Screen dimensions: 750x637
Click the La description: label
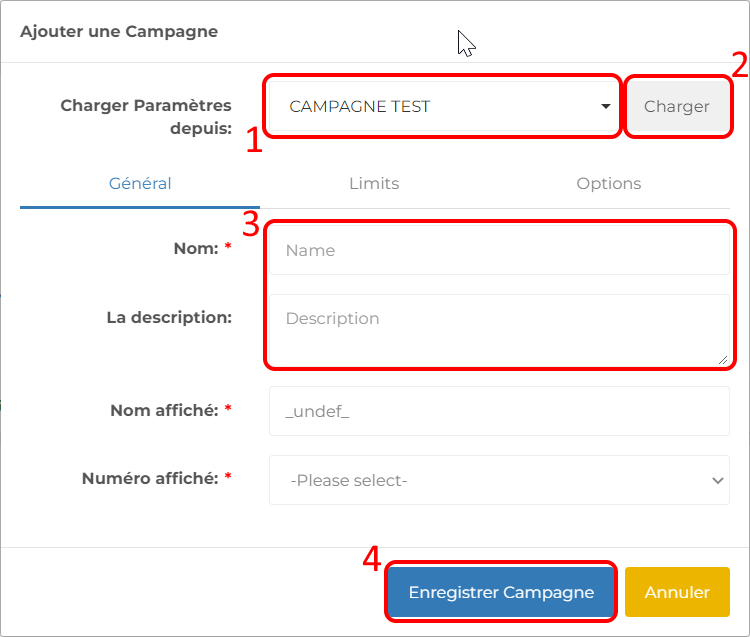coord(169,317)
